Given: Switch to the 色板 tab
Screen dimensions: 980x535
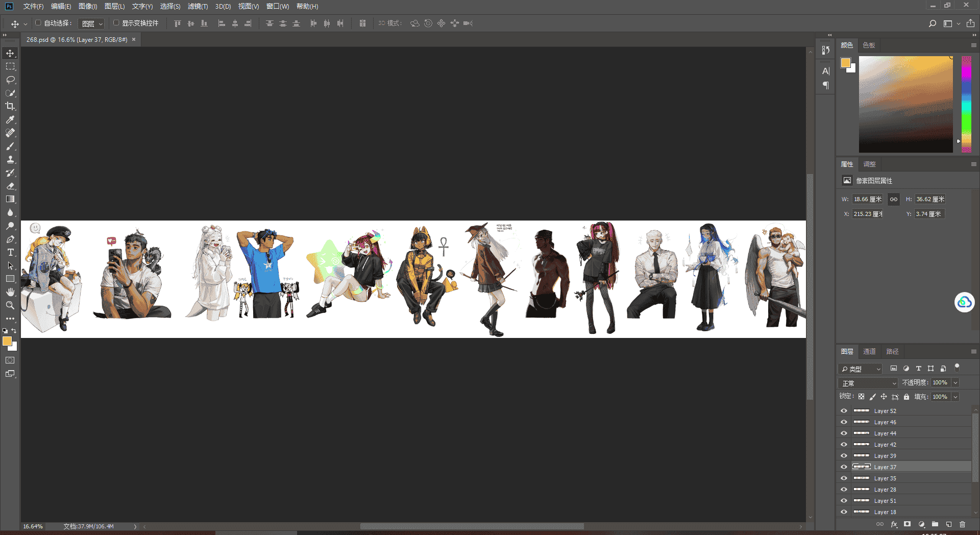Looking at the screenshot, I should (x=869, y=45).
